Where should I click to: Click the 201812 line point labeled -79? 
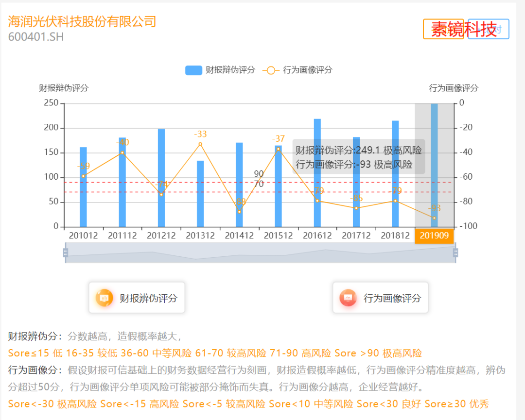pos(395,201)
